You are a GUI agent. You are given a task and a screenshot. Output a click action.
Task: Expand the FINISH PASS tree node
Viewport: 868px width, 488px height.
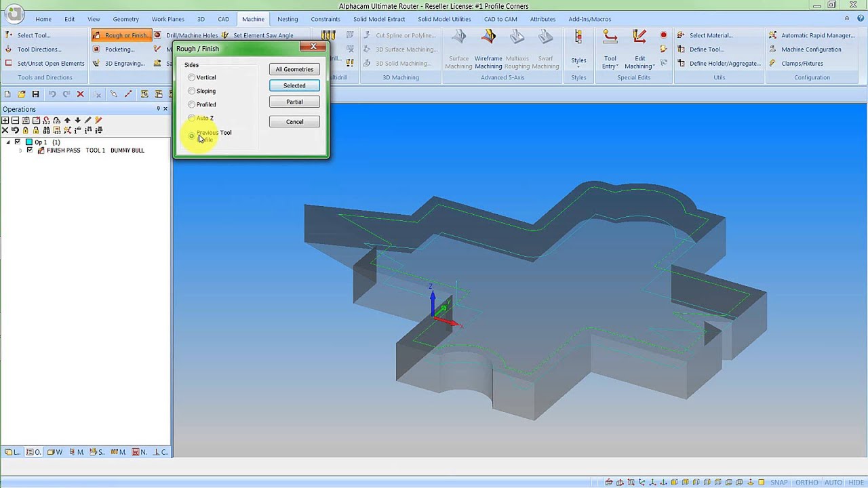pyautogui.click(x=20, y=150)
